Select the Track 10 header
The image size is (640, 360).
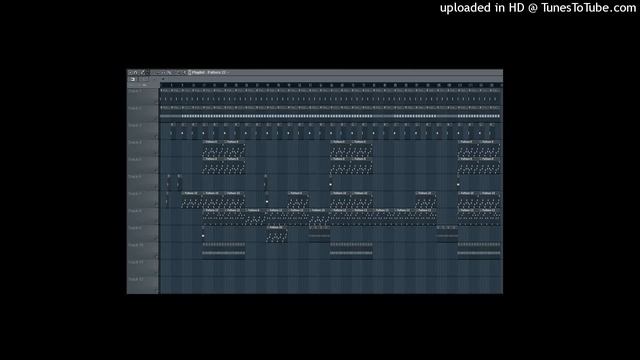[142, 251]
